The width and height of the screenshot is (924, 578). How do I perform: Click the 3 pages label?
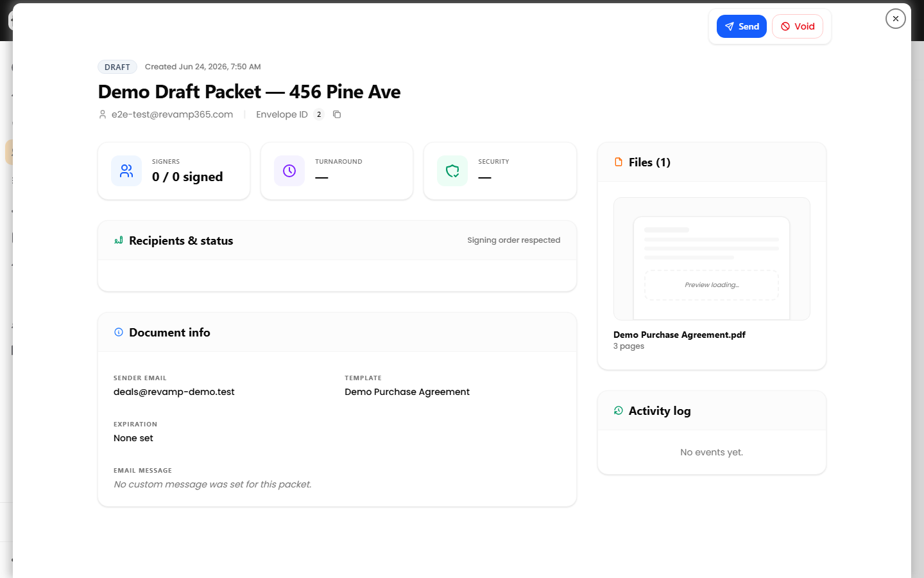click(629, 346)
